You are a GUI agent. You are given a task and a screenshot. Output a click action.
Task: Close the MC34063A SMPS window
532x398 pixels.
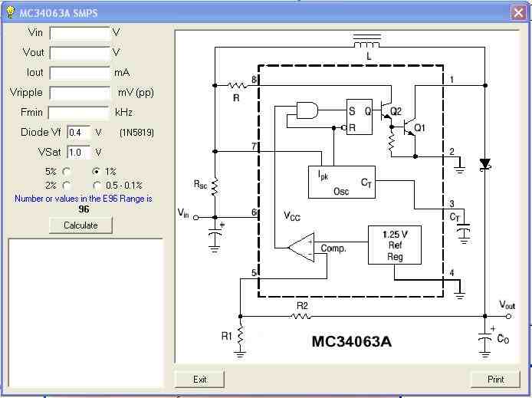(x=518, y=13)
